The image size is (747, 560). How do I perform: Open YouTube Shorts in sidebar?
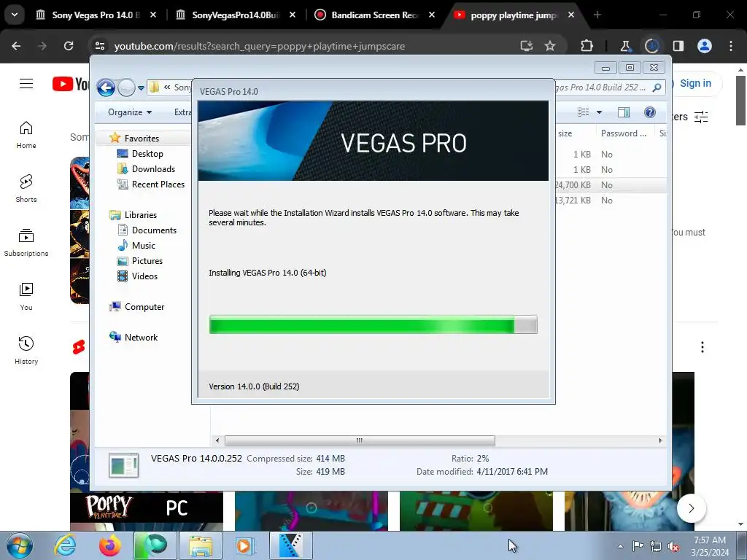coord(26,189)
